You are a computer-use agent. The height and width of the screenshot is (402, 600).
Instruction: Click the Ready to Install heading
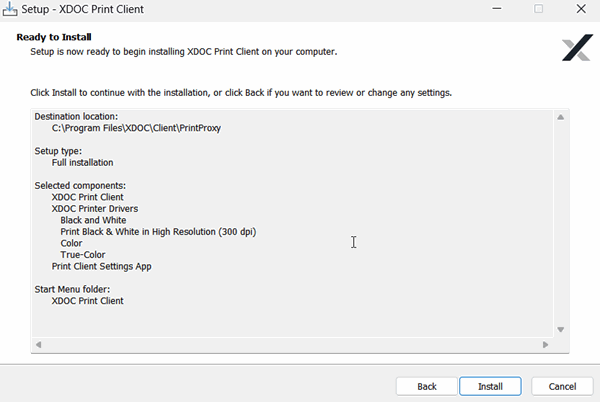pos(55,37)
